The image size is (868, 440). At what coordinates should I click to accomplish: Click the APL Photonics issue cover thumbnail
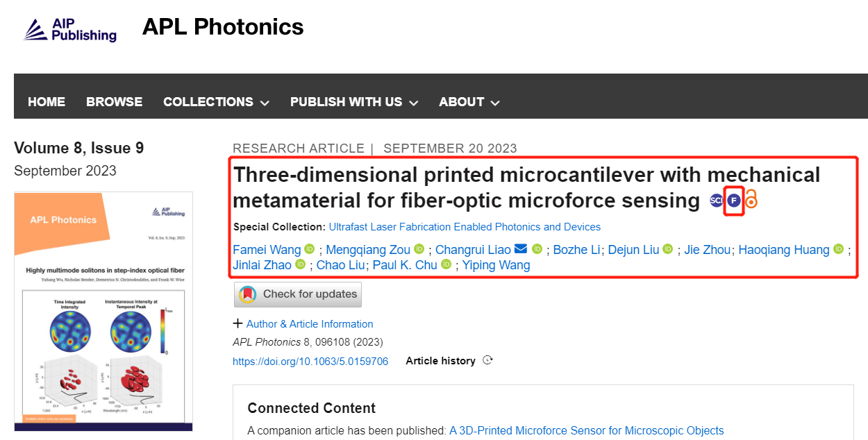(x=103, y=311)
